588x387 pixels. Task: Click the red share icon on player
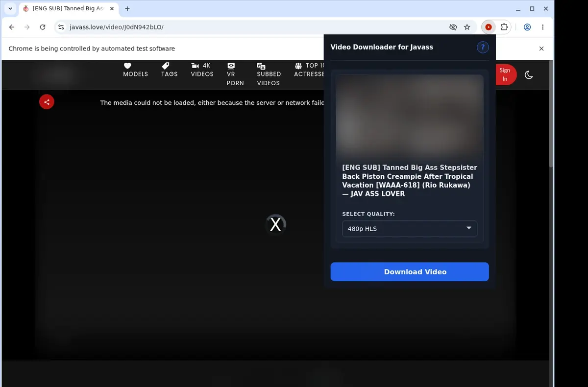[47, 102]
